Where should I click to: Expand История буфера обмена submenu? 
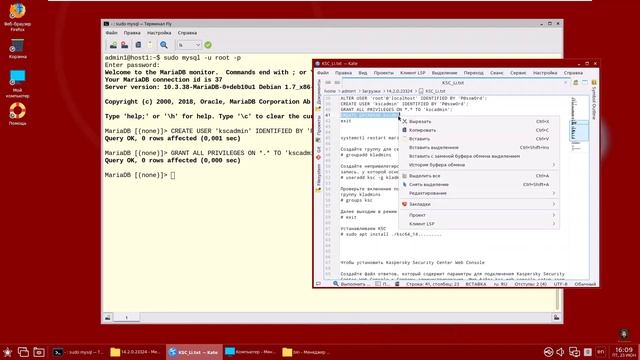coord(479,165)
